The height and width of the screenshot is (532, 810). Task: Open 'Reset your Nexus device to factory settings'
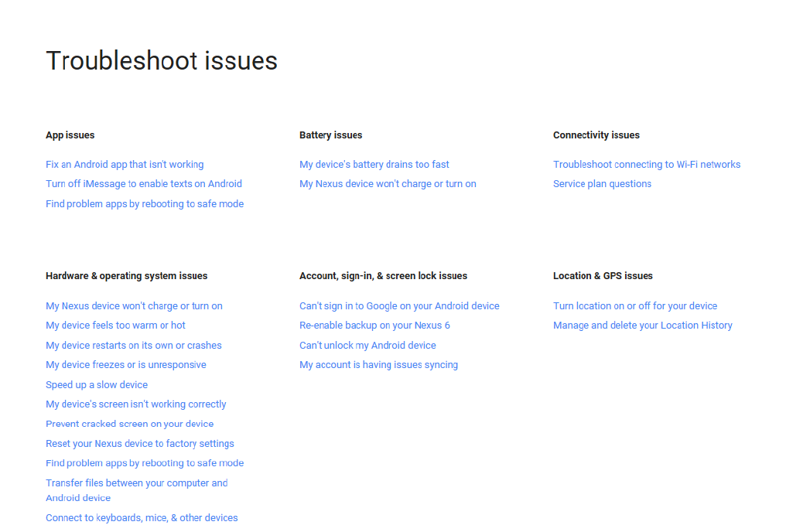139,444
